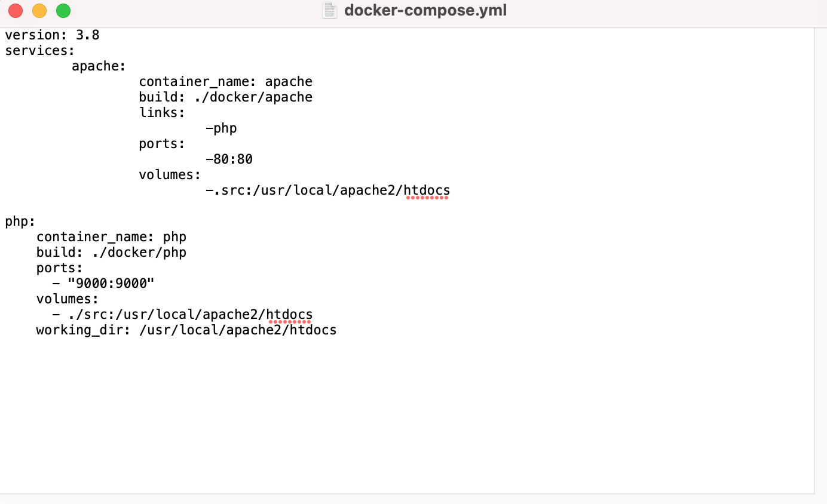Click the red close button
The width and height of the screenshot is (827, 504).
14,10
